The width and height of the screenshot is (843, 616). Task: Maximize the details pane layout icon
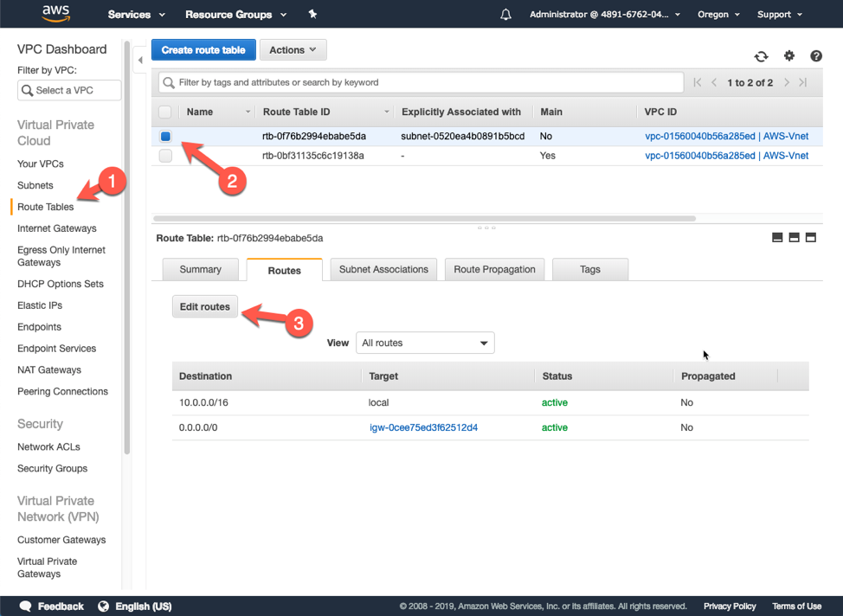(811, 238)
